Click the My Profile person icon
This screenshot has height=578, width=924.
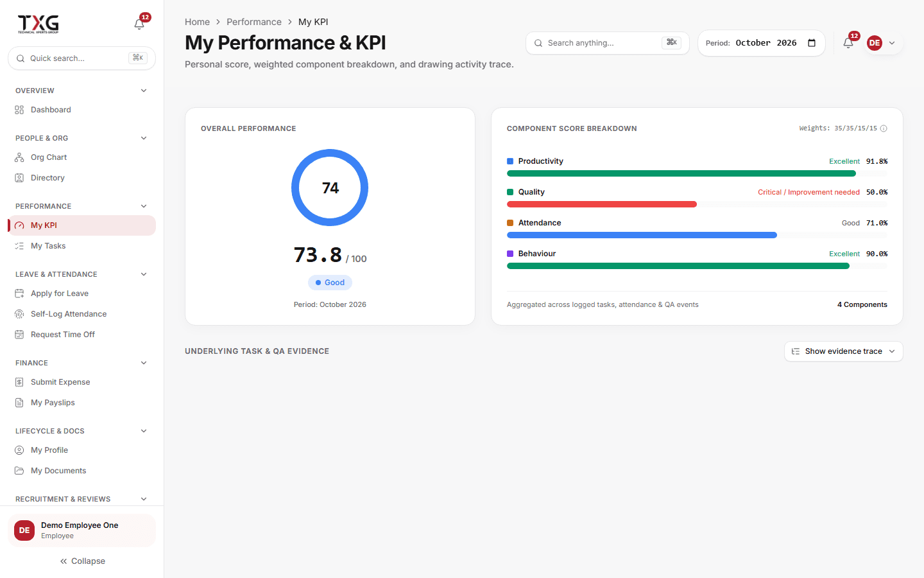(x=19, y=450)
